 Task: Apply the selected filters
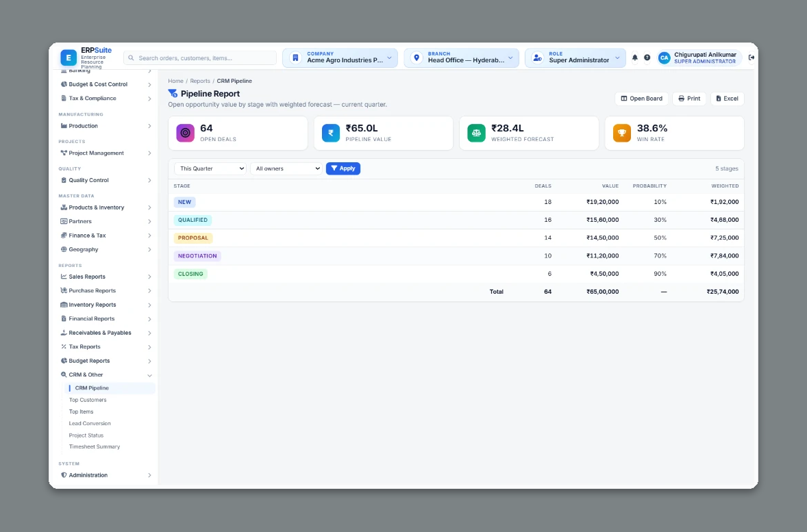click(x=343, y=168)
